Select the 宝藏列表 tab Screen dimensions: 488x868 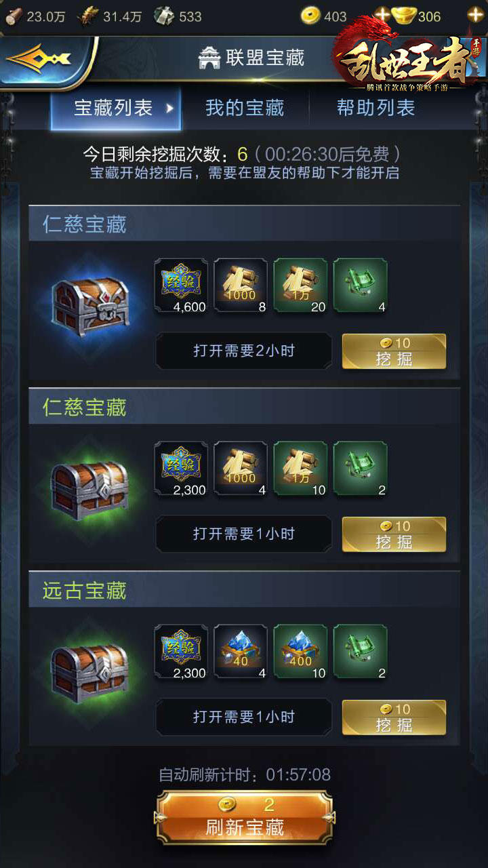[116, 108]
